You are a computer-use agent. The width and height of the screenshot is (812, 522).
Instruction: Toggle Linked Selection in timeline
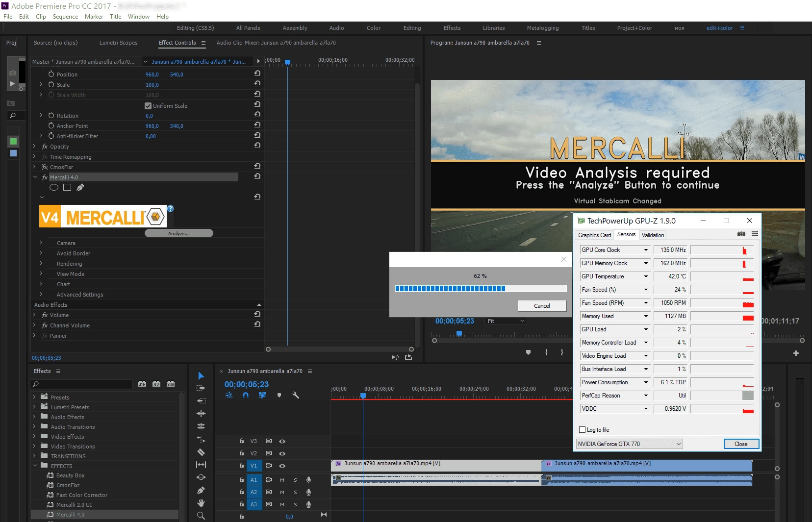pyautogui.click(x=262, y=395)
